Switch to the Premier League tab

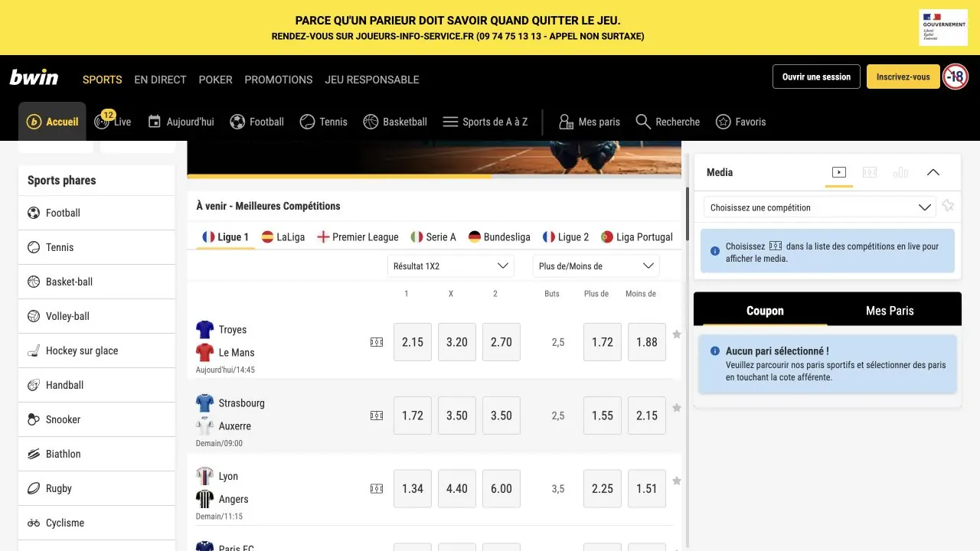358,237
